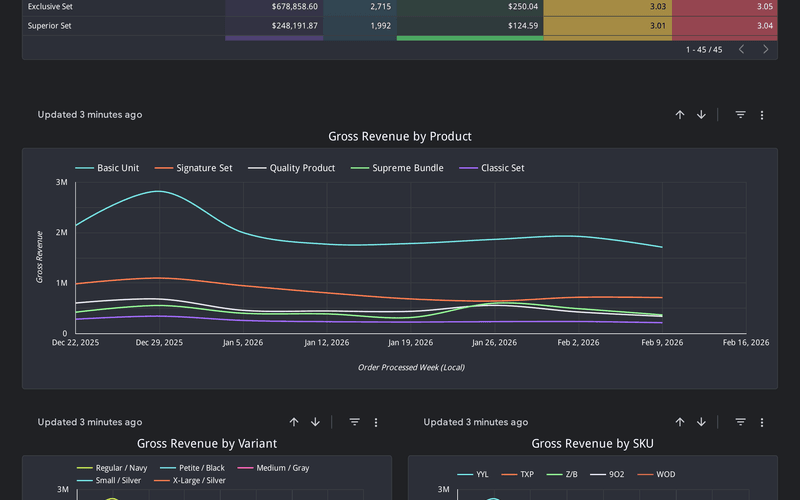Image resolution: width=800 pixels, height=500 pixels.
Task: Click drill down arrow on Gross Revenue by Product
Action: pyautogui.click(x=701, y=115)
